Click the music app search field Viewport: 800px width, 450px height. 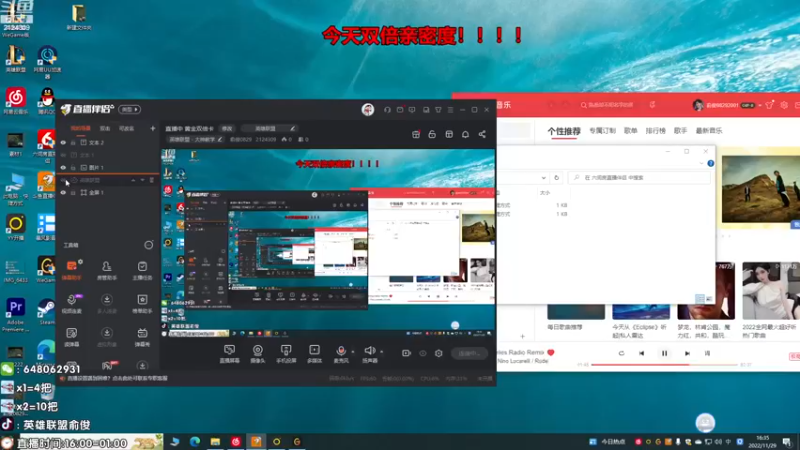coord(610,105)
